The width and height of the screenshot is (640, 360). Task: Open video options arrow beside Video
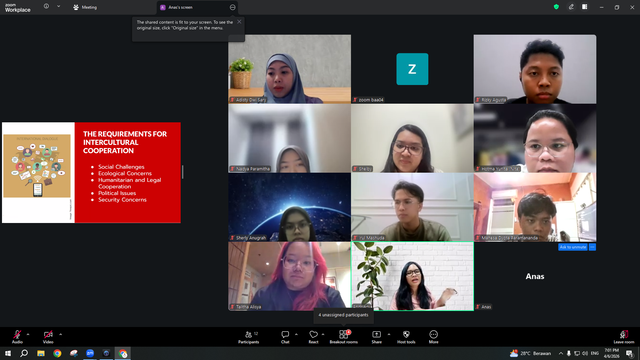tap(60, 334)
